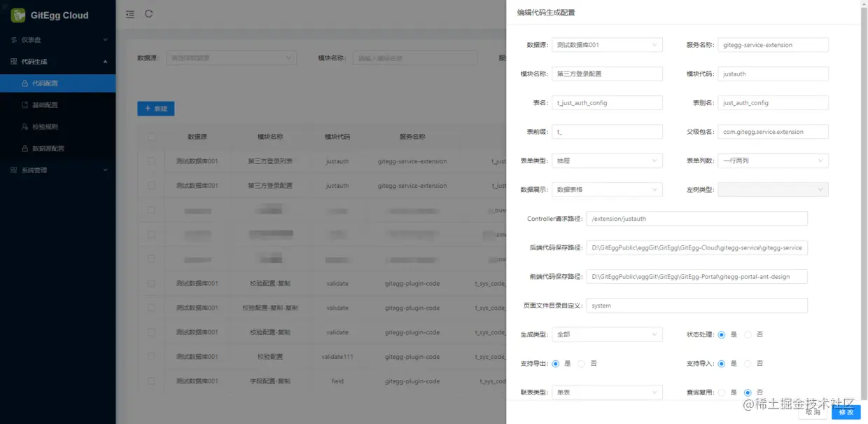This screenshot has width=868, height=424.
Task: Collapse the sidebar with the menu fold icon
Action: point(130,14)
